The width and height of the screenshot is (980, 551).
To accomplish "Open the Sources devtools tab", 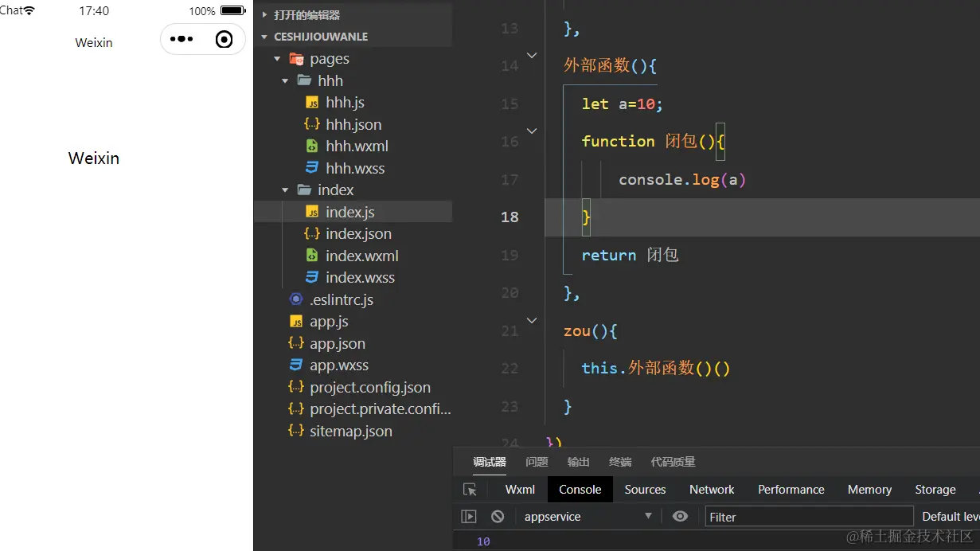I will [x=645, y=490].
